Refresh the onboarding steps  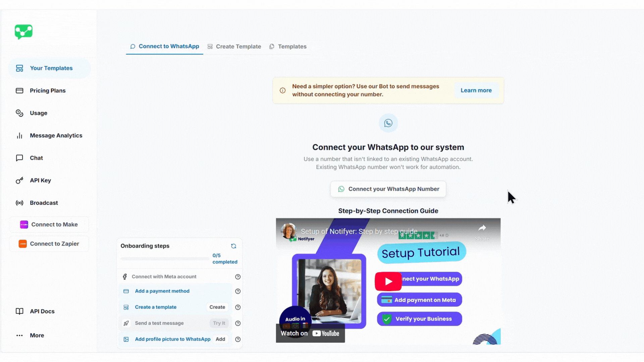pos(233,246)
